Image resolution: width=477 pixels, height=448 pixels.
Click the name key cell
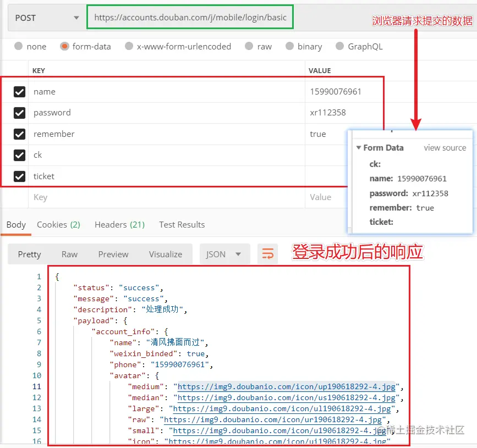coord(167,92)
